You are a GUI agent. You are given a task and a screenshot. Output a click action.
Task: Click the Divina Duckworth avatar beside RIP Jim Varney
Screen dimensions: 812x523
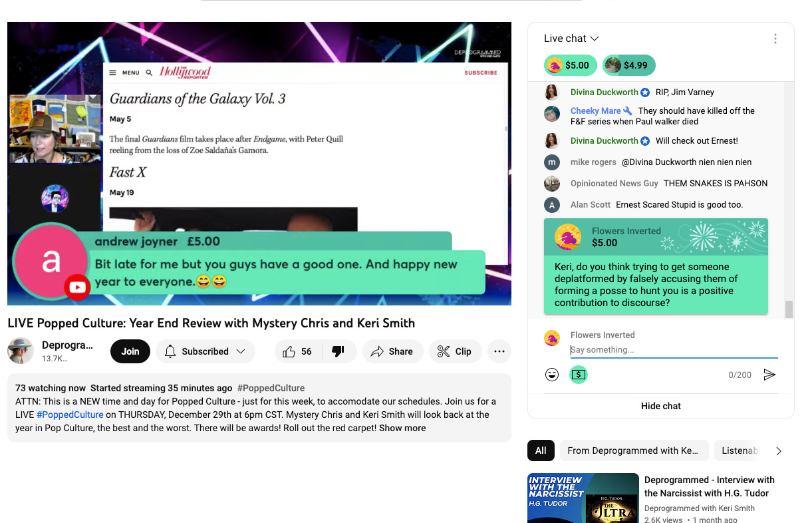click(552, 92)
